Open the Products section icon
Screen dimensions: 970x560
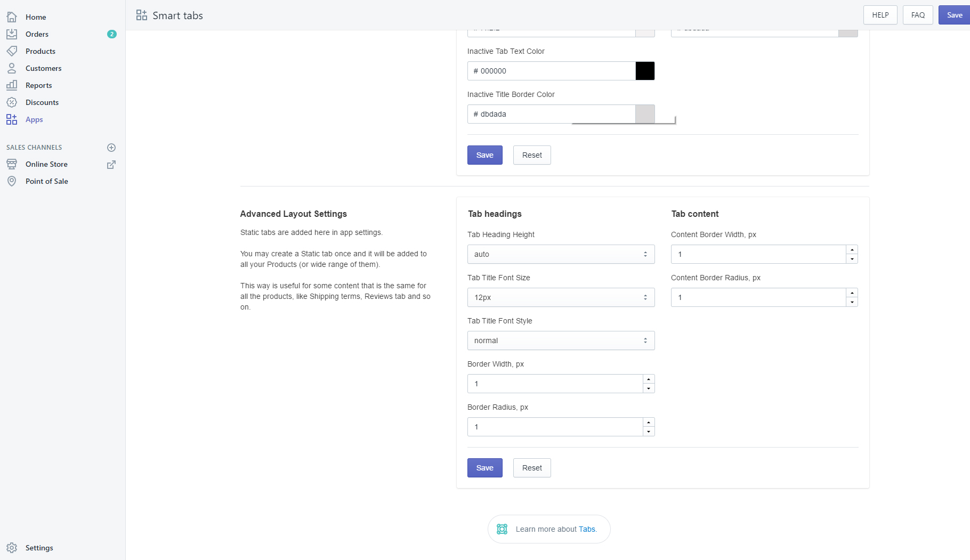point(12,51)
